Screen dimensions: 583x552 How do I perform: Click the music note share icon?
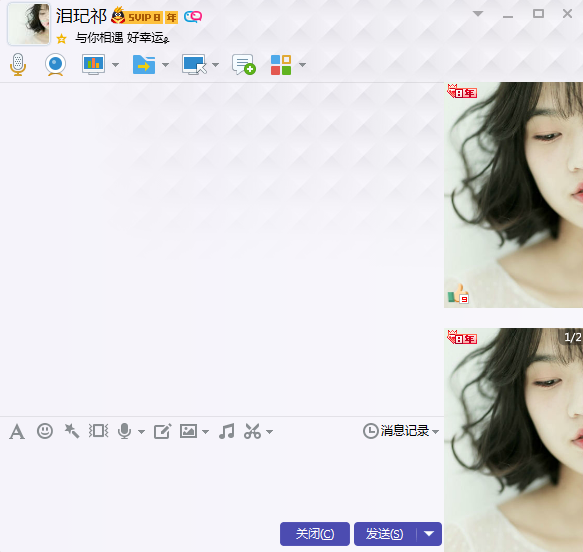pos(227,431)
